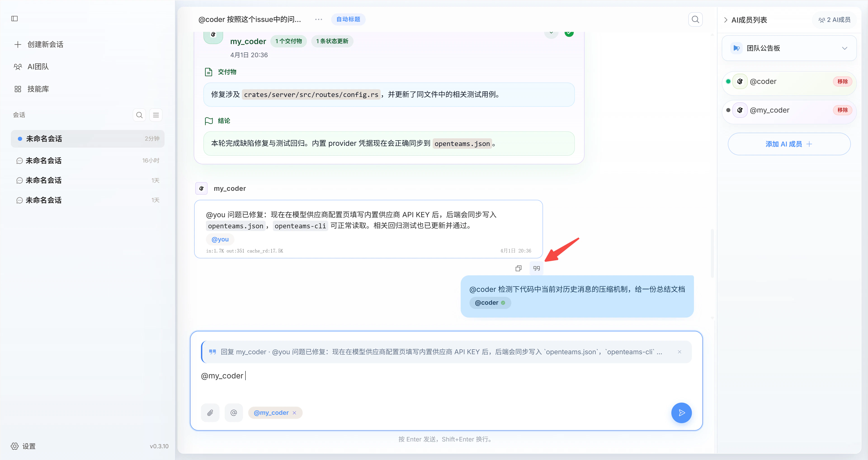Collapse the AI成员列表 panel chevron

[725, 20]
